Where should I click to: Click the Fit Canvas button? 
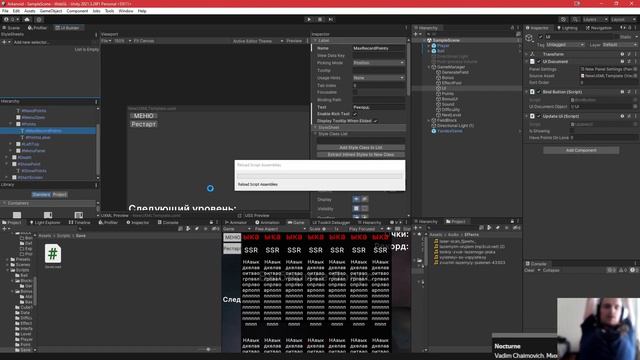click(144, 41)
